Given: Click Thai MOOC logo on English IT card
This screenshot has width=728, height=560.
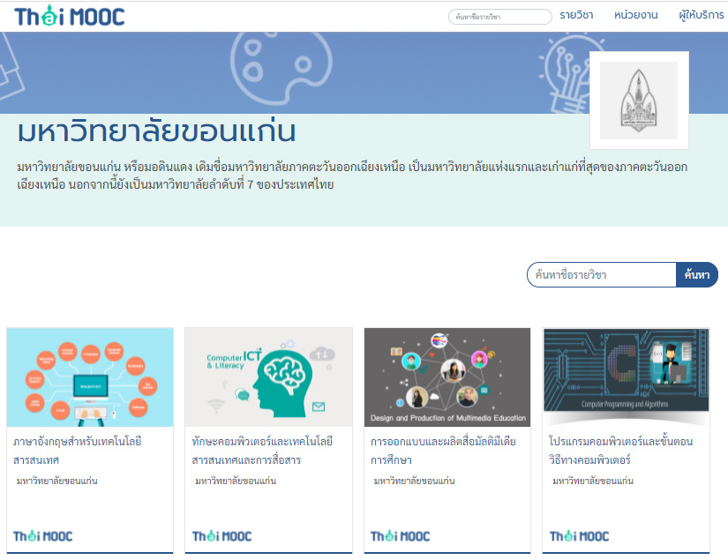Looking at the screenshot, I should tap(42, 536).
